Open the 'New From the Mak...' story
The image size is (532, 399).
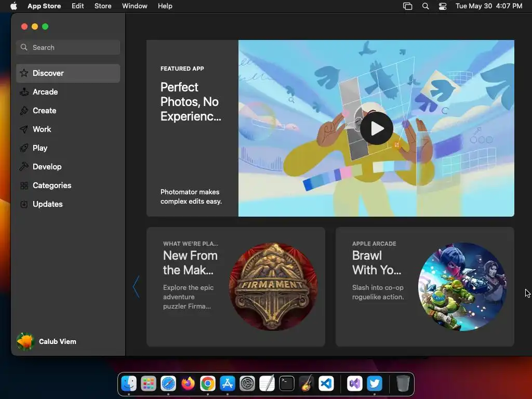190,262
